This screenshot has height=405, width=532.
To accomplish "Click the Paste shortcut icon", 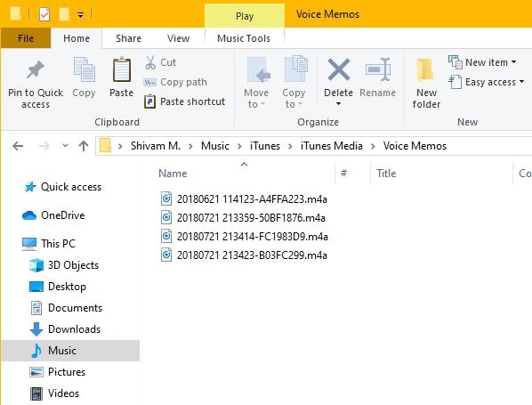I will click(x=149, y=101).
